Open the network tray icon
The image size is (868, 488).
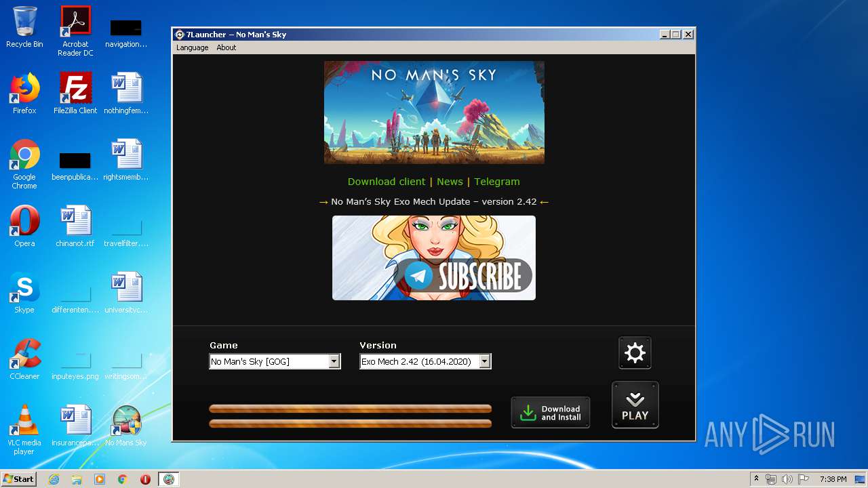point(771,479)
